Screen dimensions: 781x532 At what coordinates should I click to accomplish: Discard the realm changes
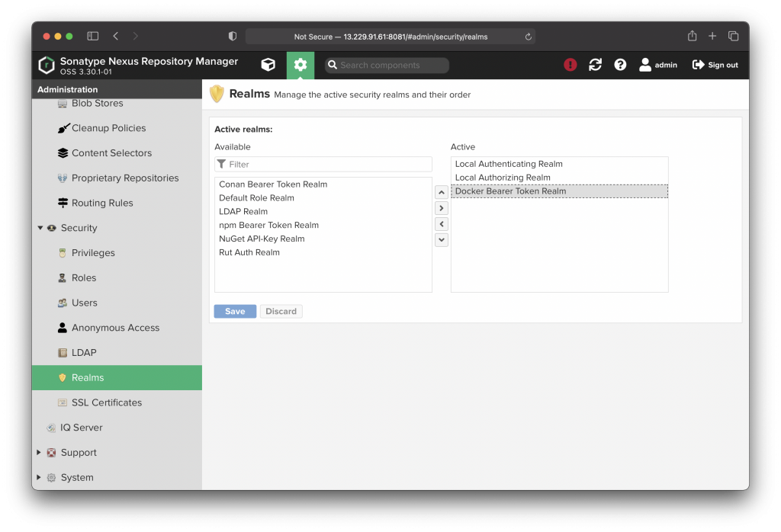281,311
